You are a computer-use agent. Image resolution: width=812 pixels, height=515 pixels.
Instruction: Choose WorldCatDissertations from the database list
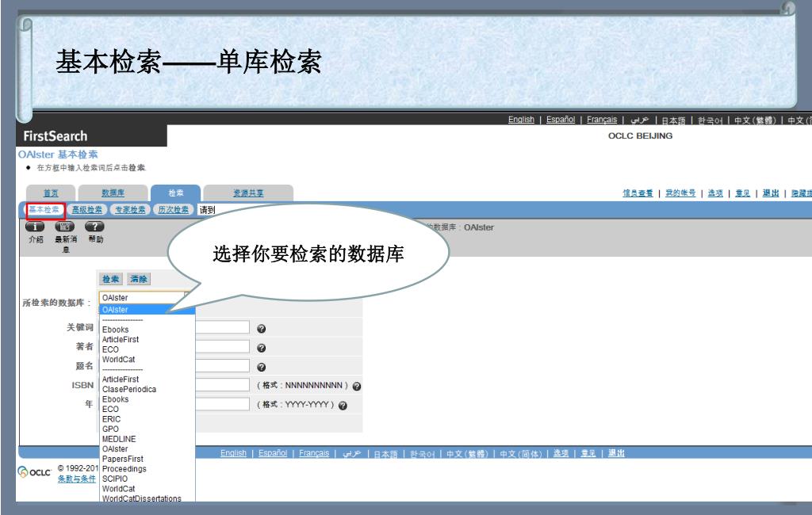pyautogui.click(x=142, y=498)
